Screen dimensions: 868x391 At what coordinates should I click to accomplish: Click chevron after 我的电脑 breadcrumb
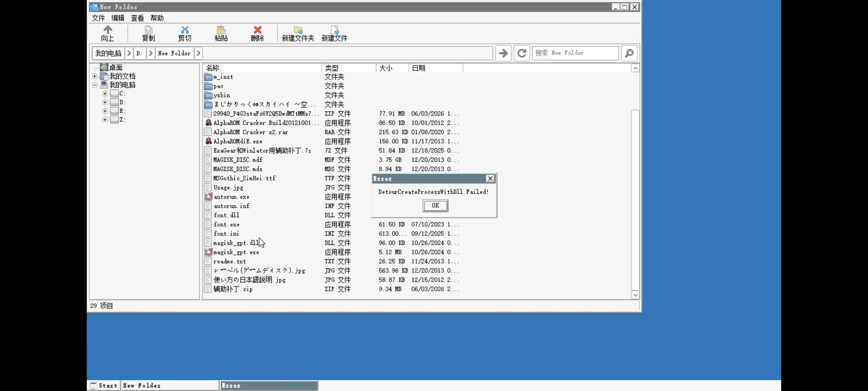tap(129, 53)
